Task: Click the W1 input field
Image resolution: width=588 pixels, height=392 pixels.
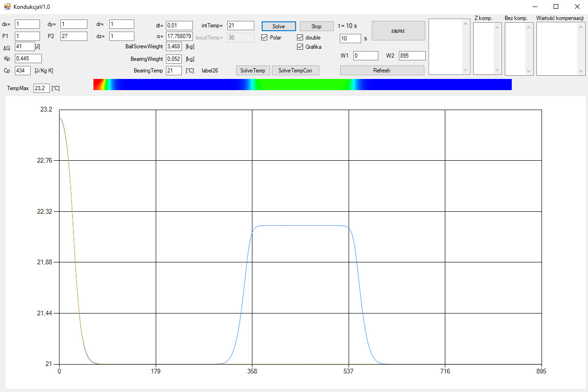Action: coord(366,56)
